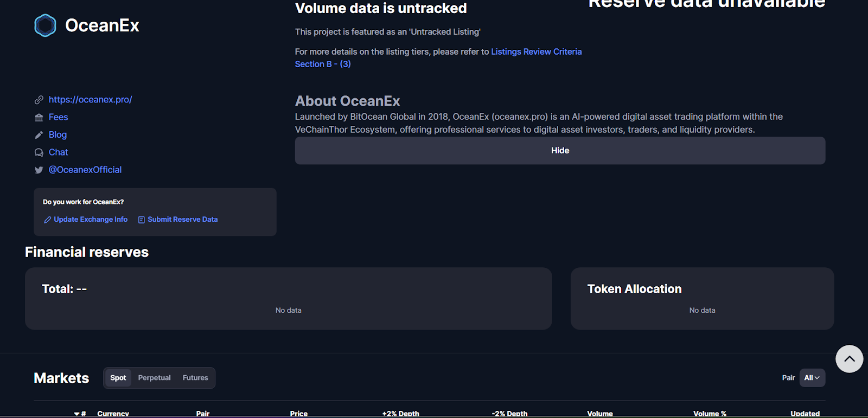
Task: Click No data in the Total reserves card
Action: tap(289, 311)
